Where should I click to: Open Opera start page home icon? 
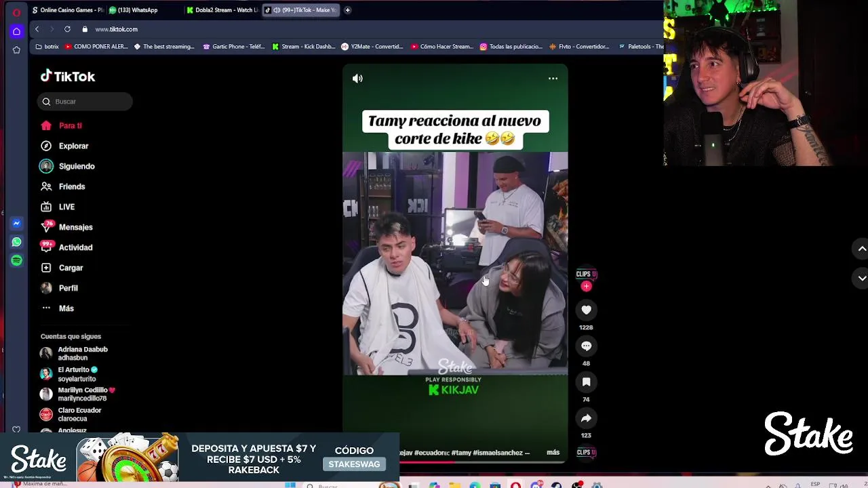16,31
